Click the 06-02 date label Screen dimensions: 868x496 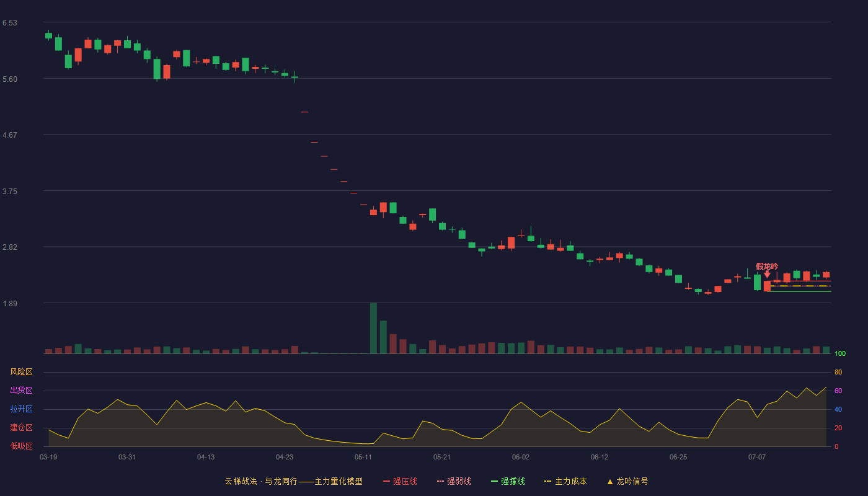point(521,457)
